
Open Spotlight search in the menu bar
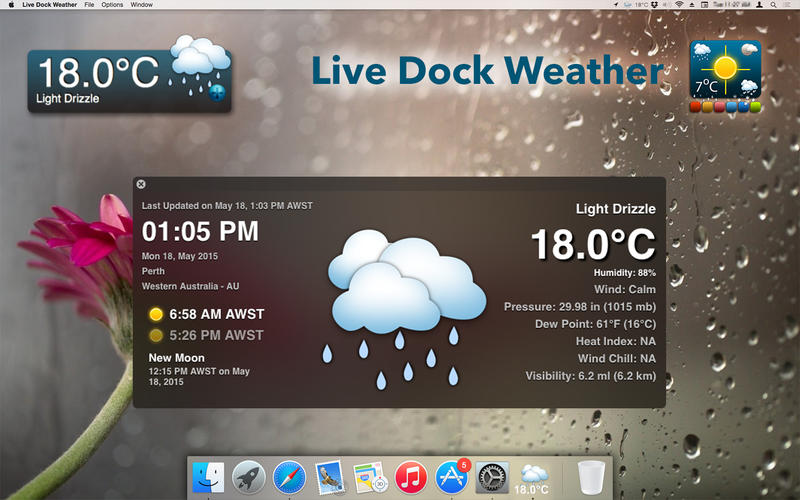pos(771,5)
